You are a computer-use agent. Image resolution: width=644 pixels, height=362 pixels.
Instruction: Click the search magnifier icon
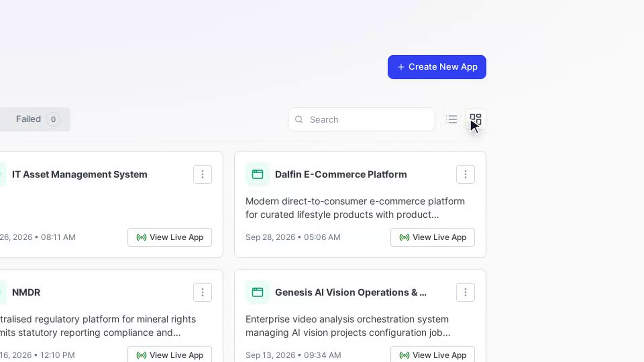pyautogui.click(x=299, y=119)
